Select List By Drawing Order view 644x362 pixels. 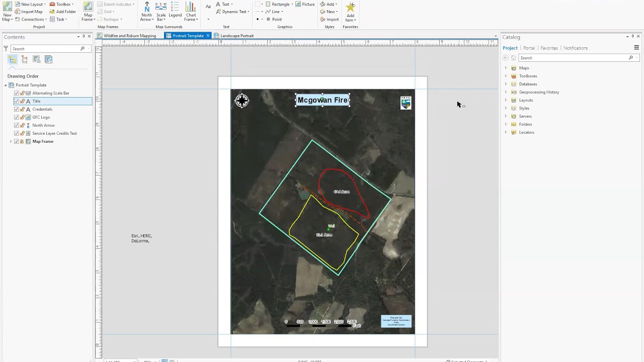12,59
